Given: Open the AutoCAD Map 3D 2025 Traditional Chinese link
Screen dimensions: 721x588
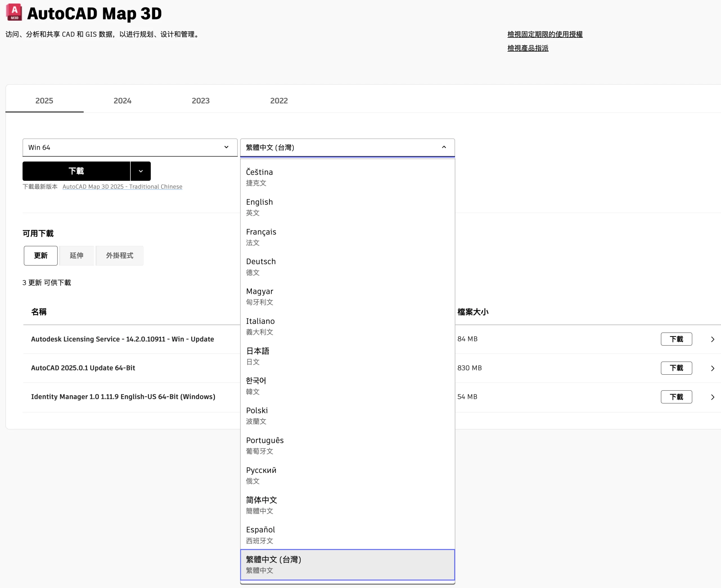Looking at the screenshot, I should click(x=122, y=187).
